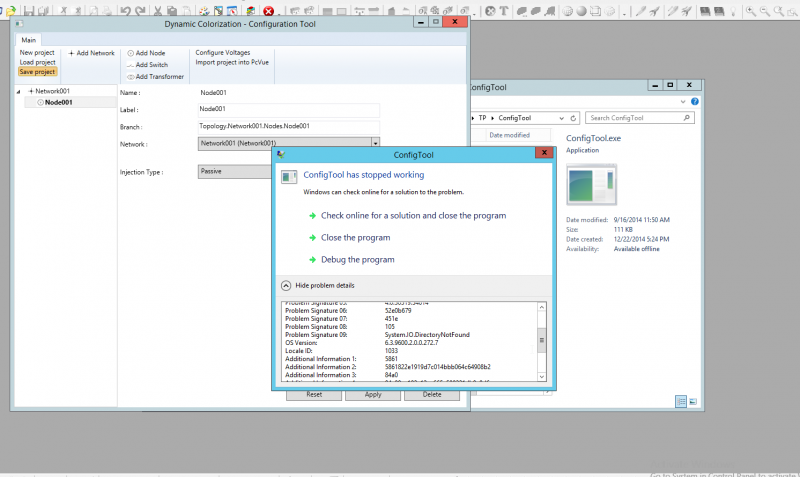Choose Close the program option
The height and width of the screenshot is (477, 800).
[x=356, y=238]
